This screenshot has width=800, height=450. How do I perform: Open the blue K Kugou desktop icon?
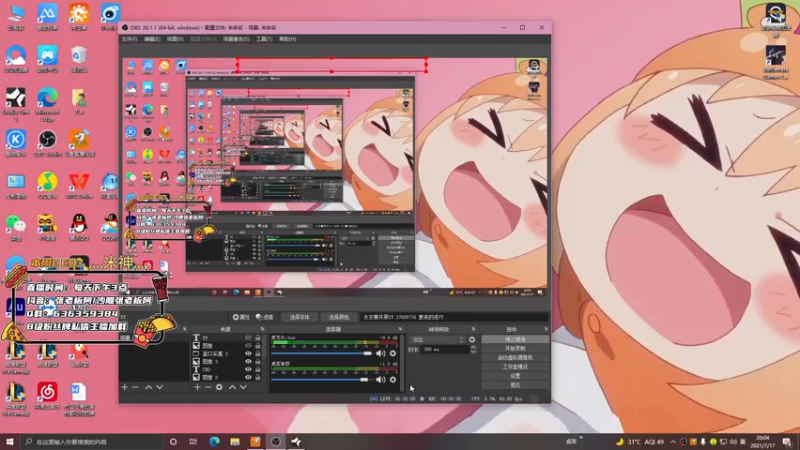pos(16,143)
